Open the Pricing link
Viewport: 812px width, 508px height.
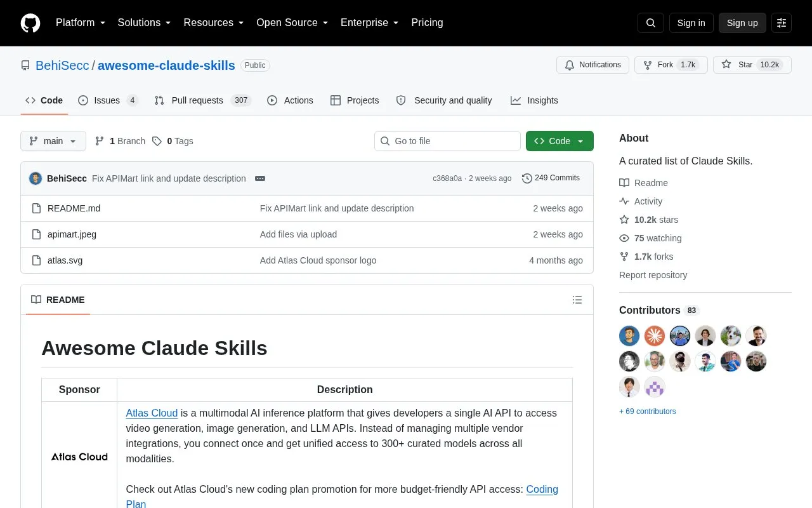(427, 23)
